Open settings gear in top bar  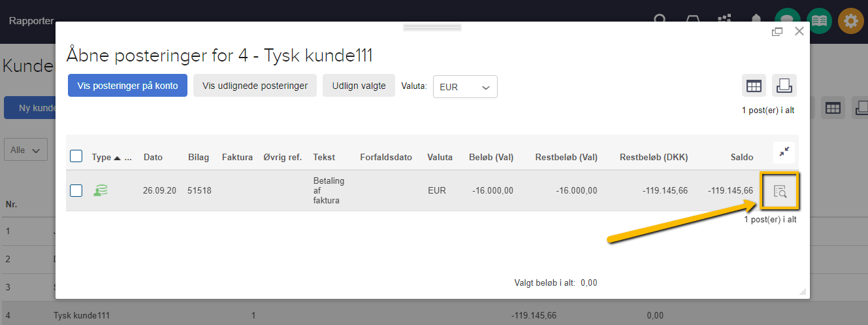[x=850, y=21]
